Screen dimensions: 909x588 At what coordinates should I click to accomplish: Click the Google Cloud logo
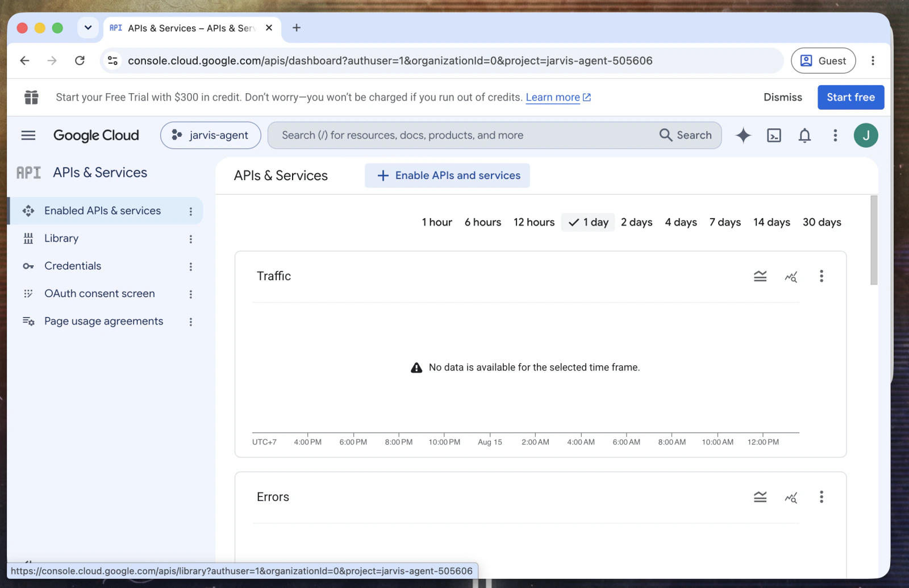(96, 135)
